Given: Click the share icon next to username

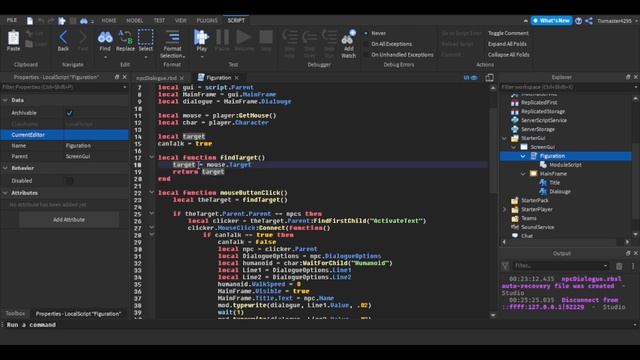Looking at the screenshot, I should pos(589,21).
